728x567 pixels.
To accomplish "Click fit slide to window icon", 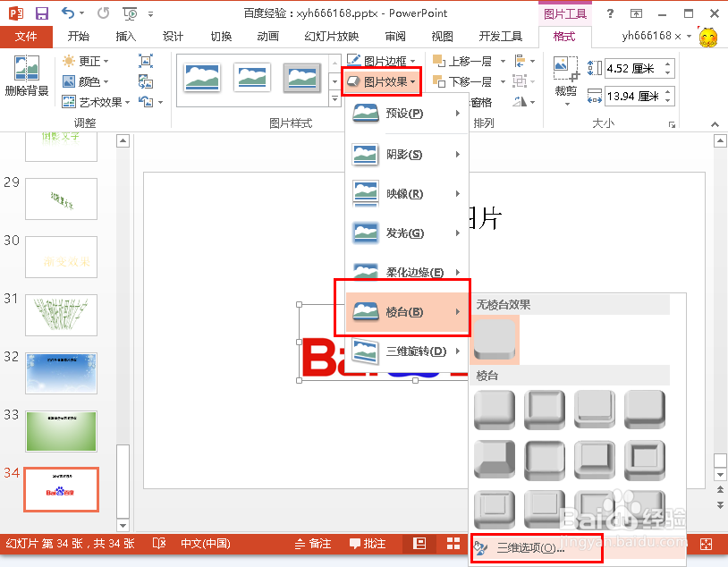I will point(706,544).
